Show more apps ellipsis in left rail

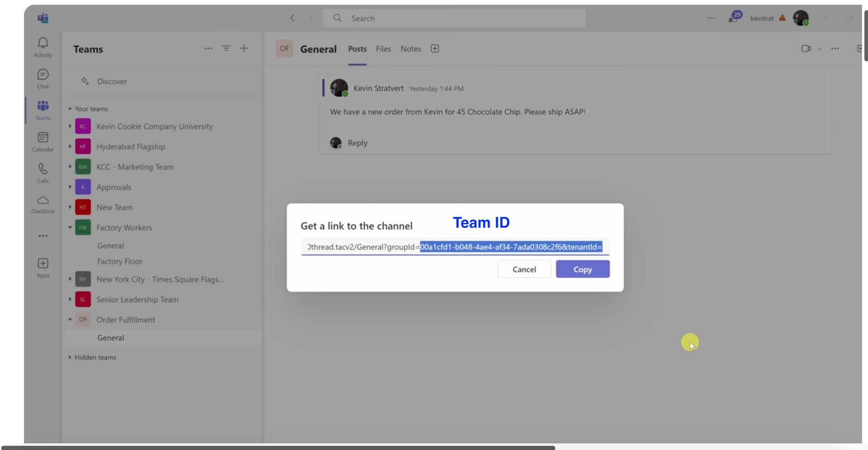[43, 236]
